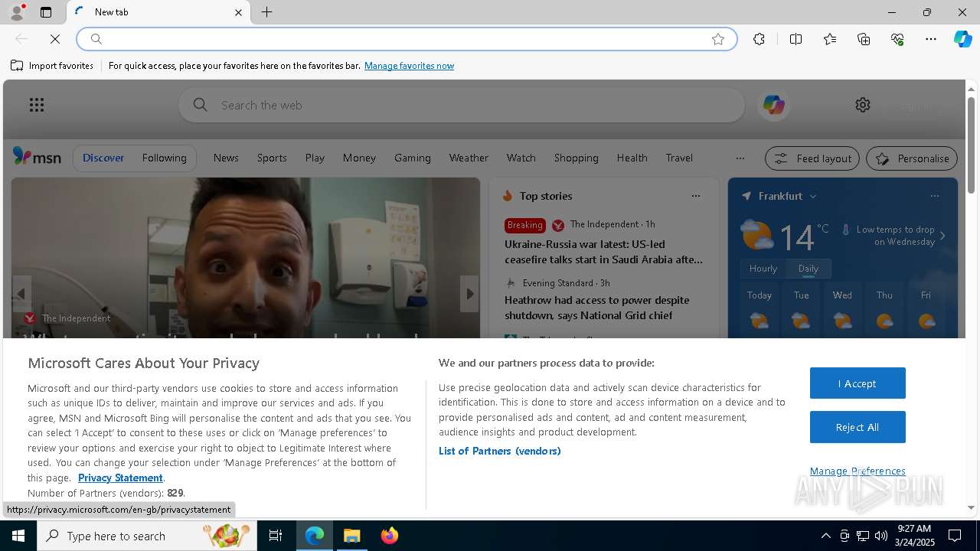
Task: Click the page vertical scrollbar thumb
Action: [971, 145]
